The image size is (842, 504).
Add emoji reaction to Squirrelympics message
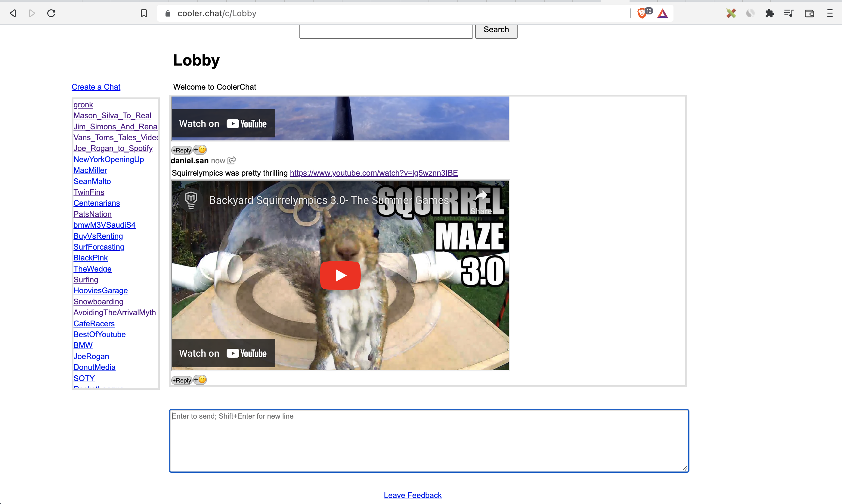[x=200, y=380]
